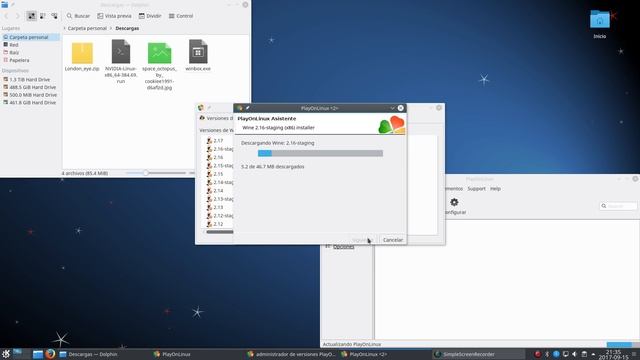640x360 pixels.
Task: Click the Support menu in PlayOnLinux
Action: click(x=476, y=189)
